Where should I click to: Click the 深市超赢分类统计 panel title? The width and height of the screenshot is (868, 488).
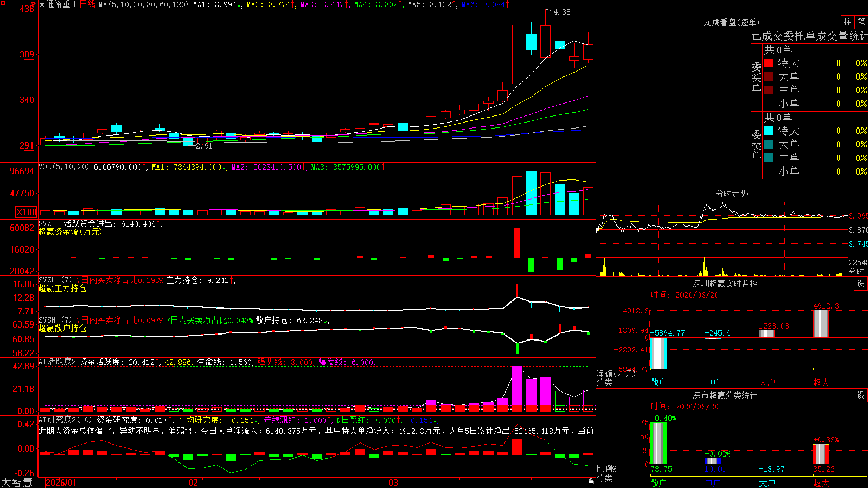(725, 395)
